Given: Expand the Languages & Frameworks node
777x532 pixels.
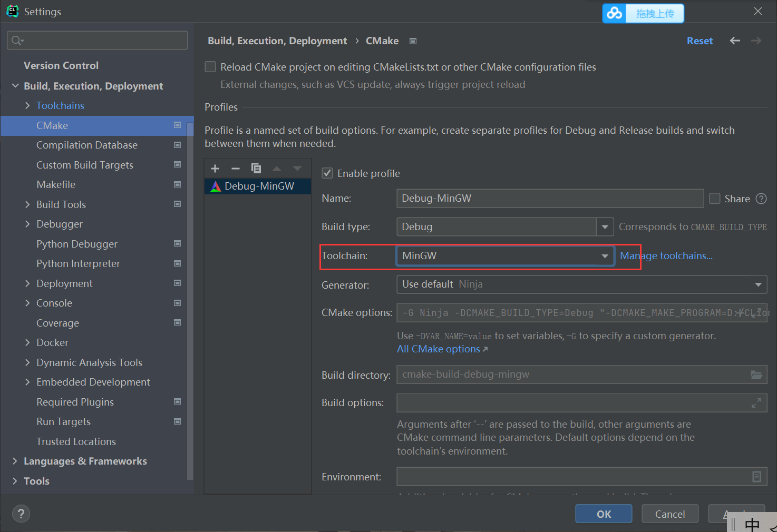Looking at the screenshot, I should [15, 461].
